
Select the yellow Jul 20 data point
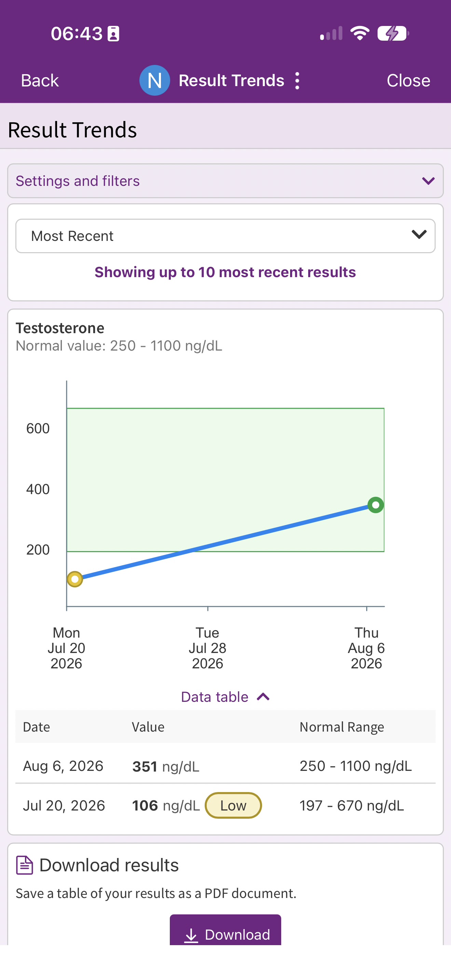coord(75,579)
